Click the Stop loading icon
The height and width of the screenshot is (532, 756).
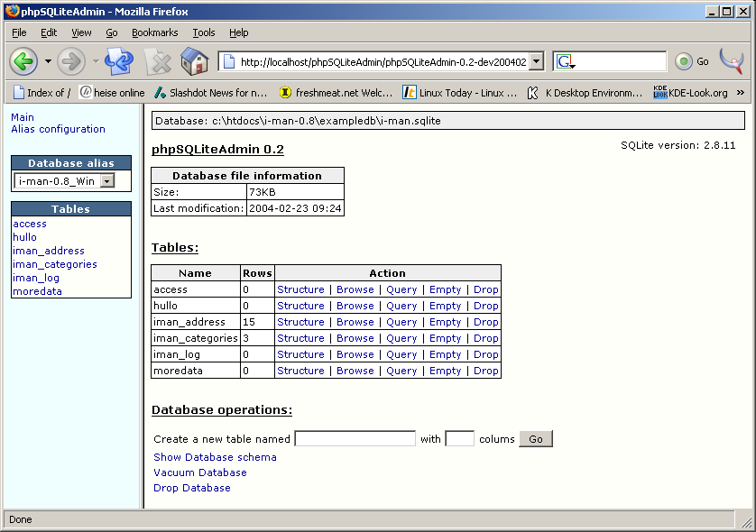[x=158, y=61]
